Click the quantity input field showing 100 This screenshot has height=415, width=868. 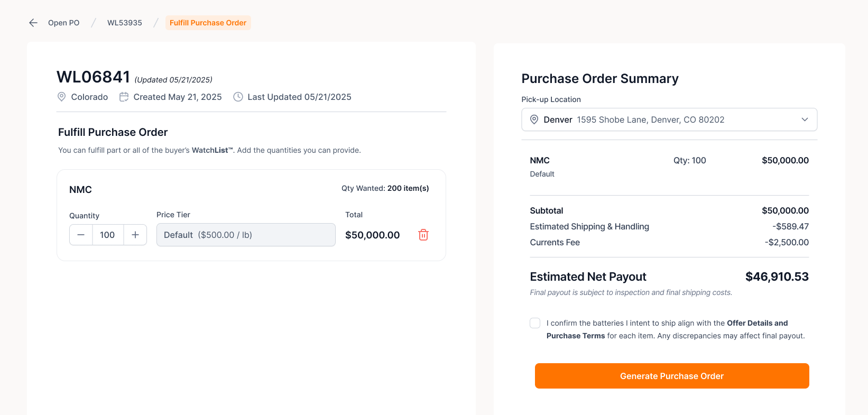pyautogui.click(x=108, y=235)
